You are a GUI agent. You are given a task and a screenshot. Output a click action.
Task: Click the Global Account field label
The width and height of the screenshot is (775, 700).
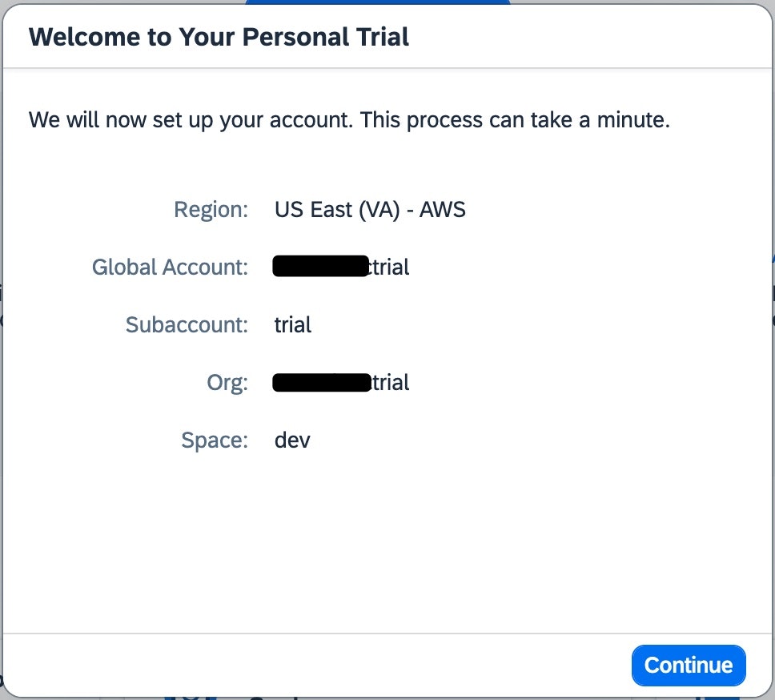point(170,267)
